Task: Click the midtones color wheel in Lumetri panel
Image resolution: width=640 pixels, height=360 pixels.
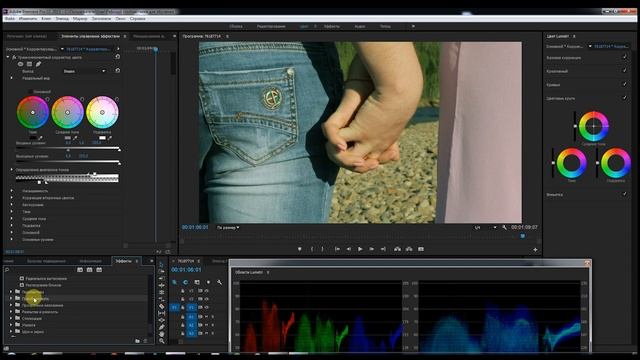Action: [x=593, y=126]
